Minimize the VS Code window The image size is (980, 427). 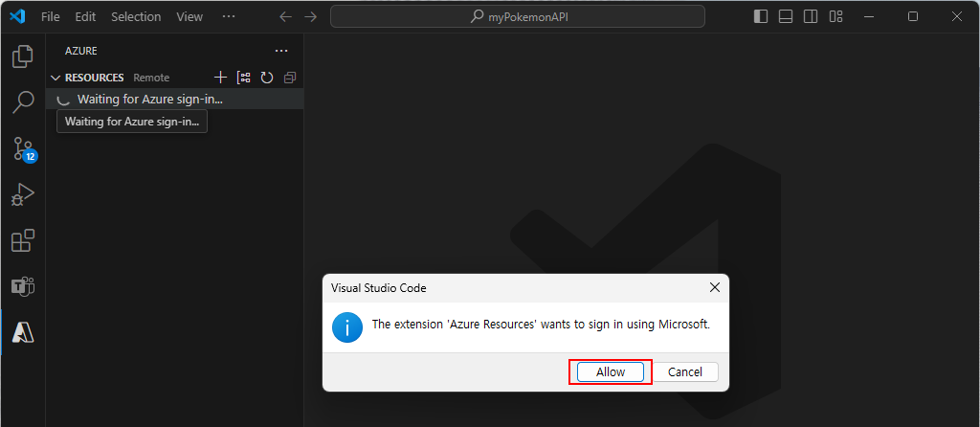(x=869, y=17)
